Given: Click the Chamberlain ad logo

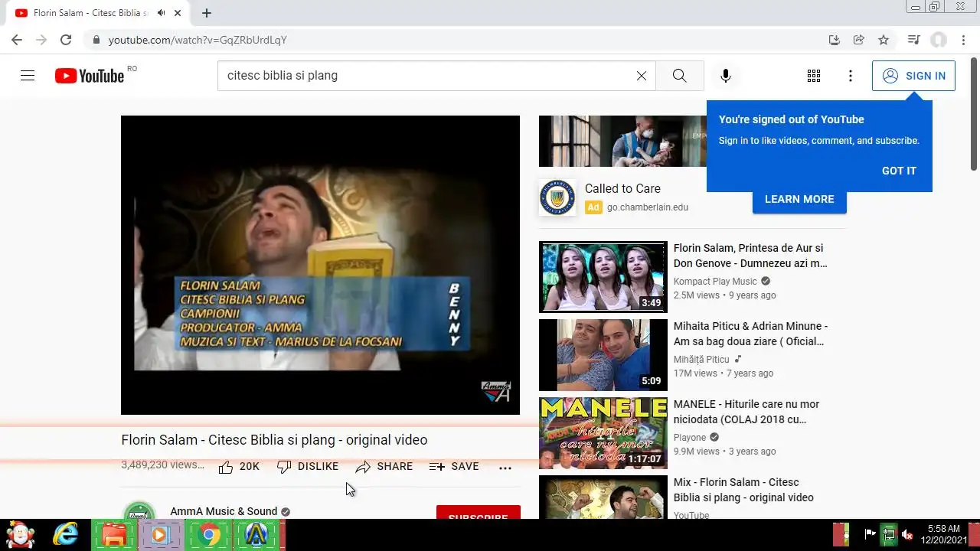Looking at the screenshot, I should [x=557, y=197].
